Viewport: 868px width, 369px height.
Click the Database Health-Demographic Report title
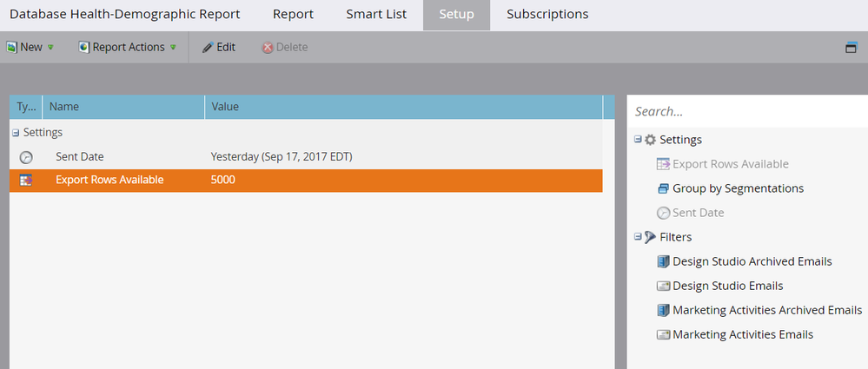pos(124,15)
